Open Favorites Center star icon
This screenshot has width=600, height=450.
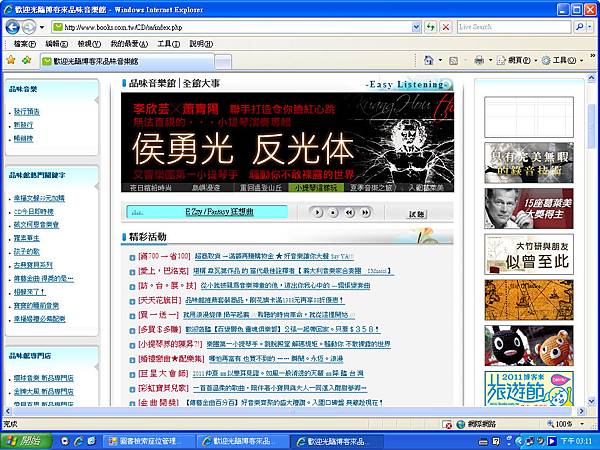point(11,60)
